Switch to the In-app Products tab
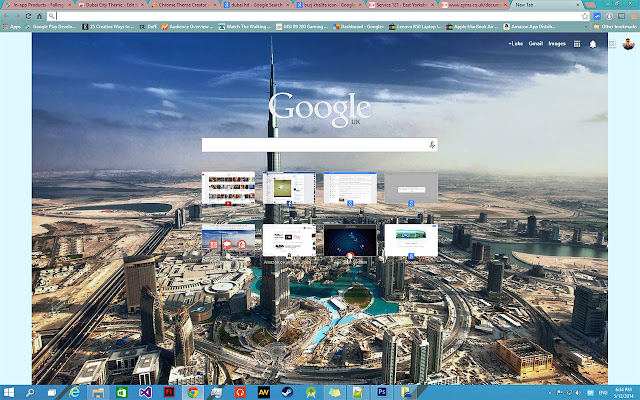Image resolution: width=640 pixels, height=400 pixels. (x=38, y=5)
